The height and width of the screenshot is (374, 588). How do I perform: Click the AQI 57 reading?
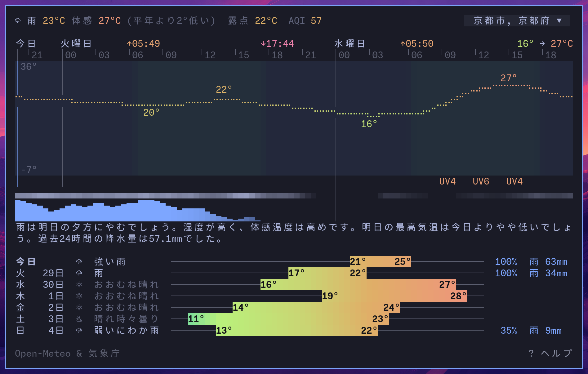click(305, 21)
